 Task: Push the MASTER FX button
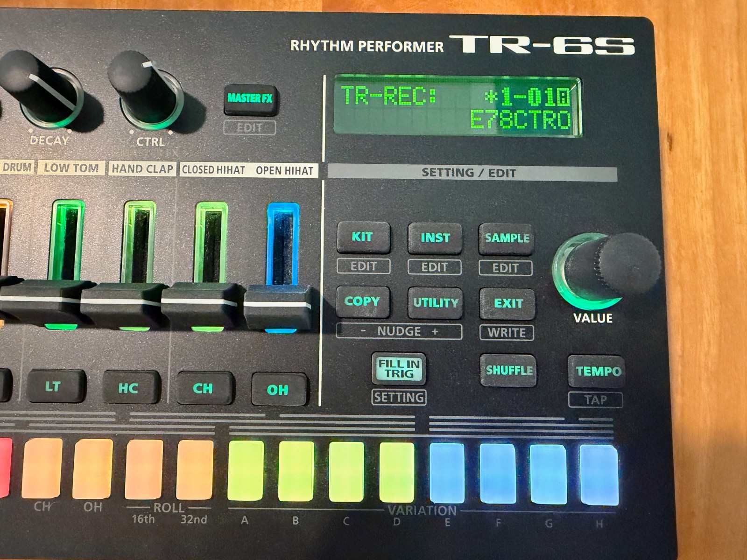[251, 99]
